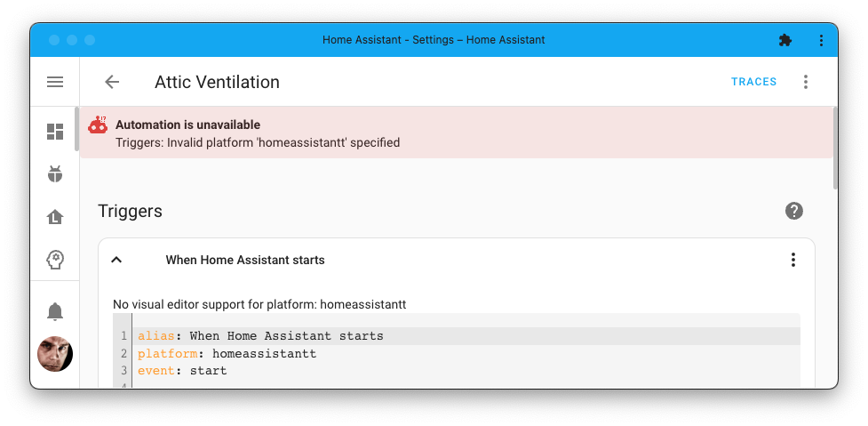Click the "platform: homeassistantt" YAML line
The height and width of the screenshot is (426, 868).
[x=227, y=354]
